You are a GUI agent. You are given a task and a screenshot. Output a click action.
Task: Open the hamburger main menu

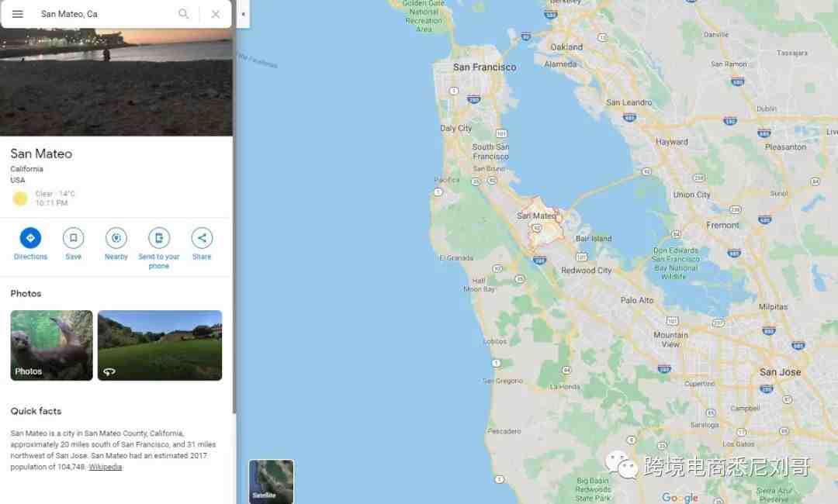click(x=18, y=14)
